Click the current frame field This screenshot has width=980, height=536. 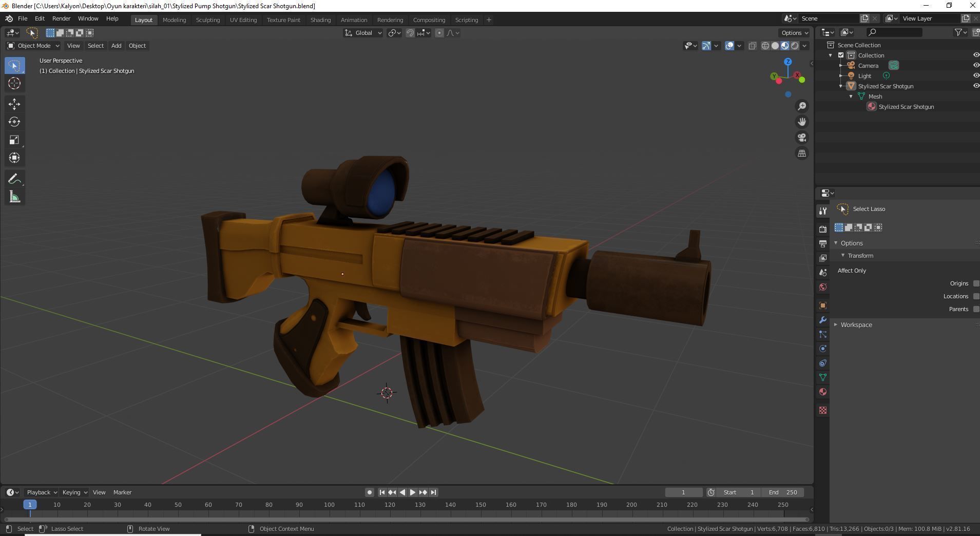pos(683,492)
